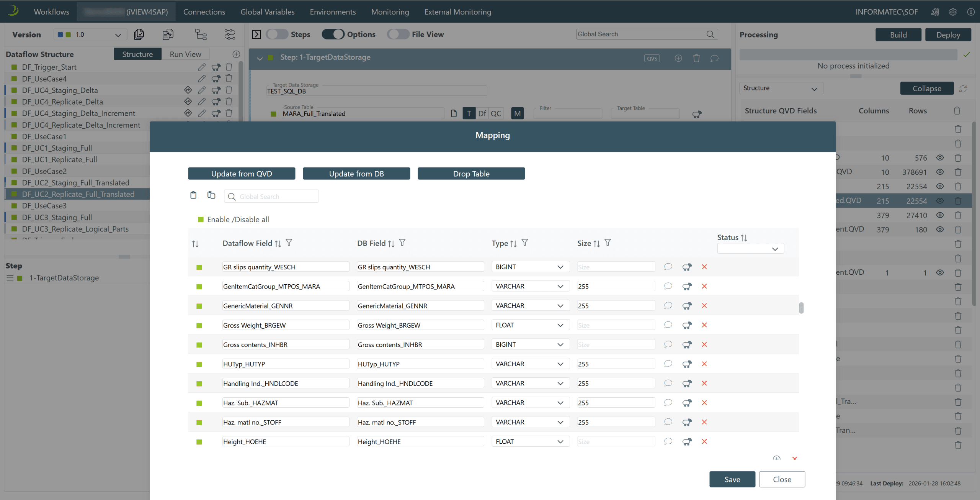Click the Mapping dialog vertical scrollbar thumb
The image size is (980, 500).
coord(801,308)
